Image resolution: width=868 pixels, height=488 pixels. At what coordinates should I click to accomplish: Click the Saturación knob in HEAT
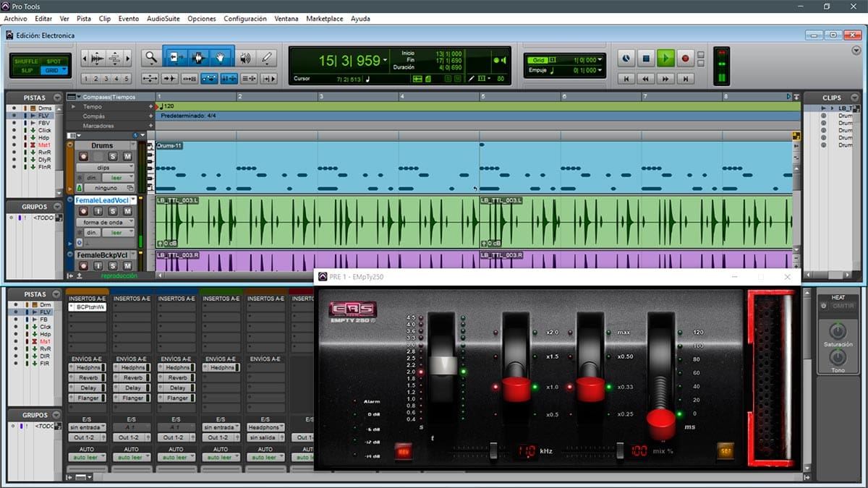838,331
